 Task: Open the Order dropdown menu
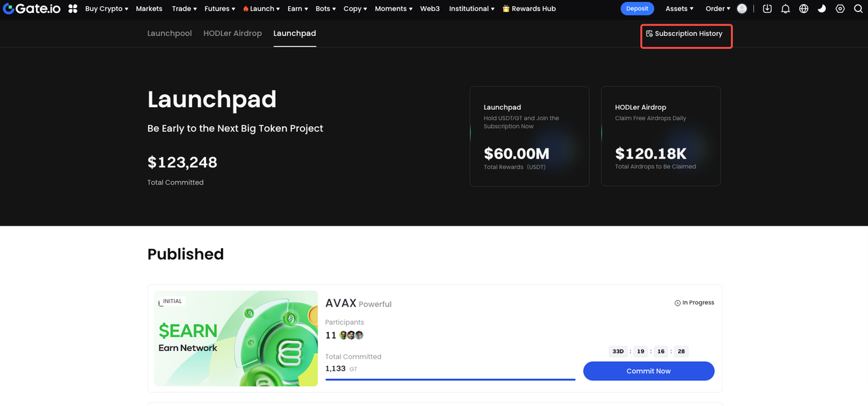click(x=717, y=9)
